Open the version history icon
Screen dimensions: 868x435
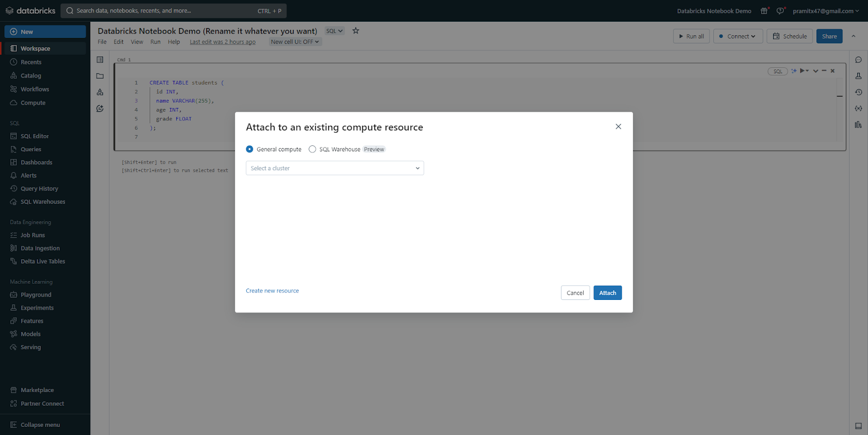pos(858,92)
